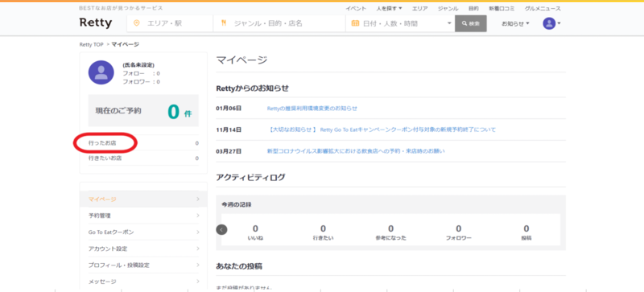Click the フォロワー count text in profile
Screen dimensions: 644x292
point(142,82)
